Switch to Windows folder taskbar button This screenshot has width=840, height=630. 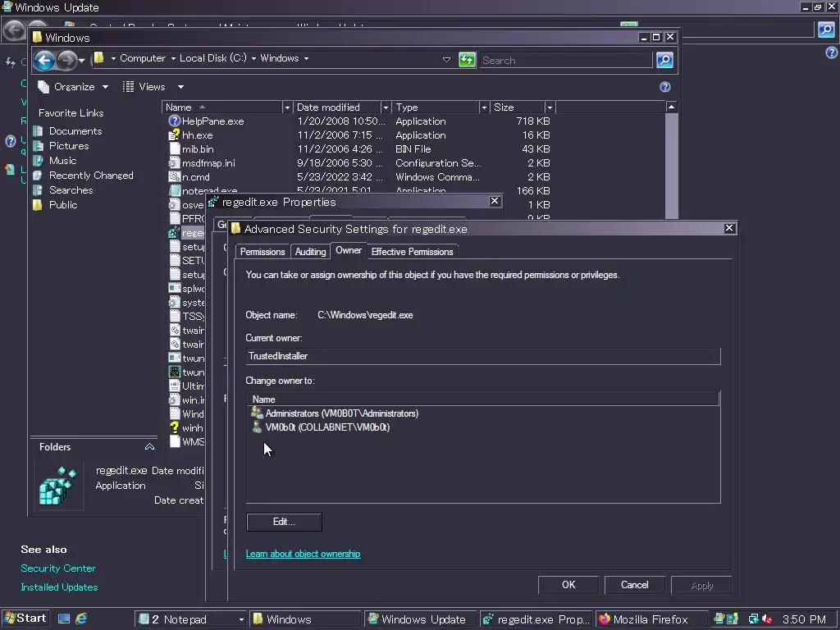(305, 619)
